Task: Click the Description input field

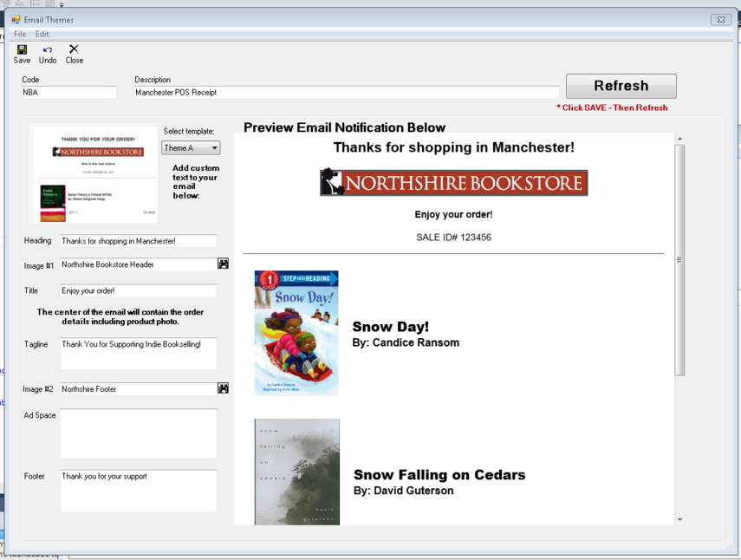Action: tap(347, 92)
